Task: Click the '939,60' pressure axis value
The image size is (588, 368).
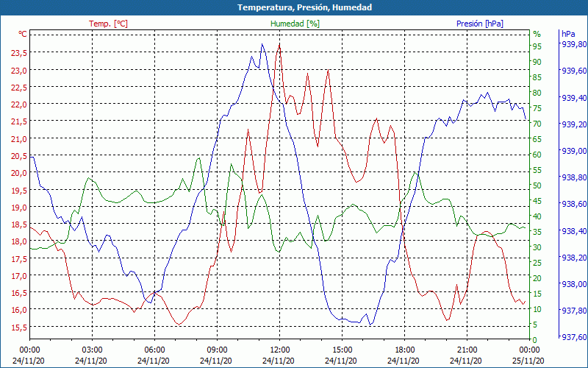Action: [573, 71]
